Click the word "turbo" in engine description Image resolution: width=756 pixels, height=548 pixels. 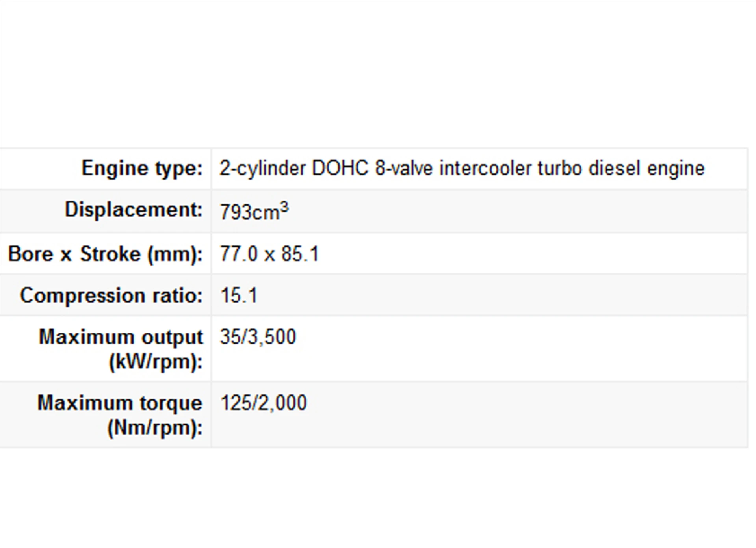pos(559,169)
